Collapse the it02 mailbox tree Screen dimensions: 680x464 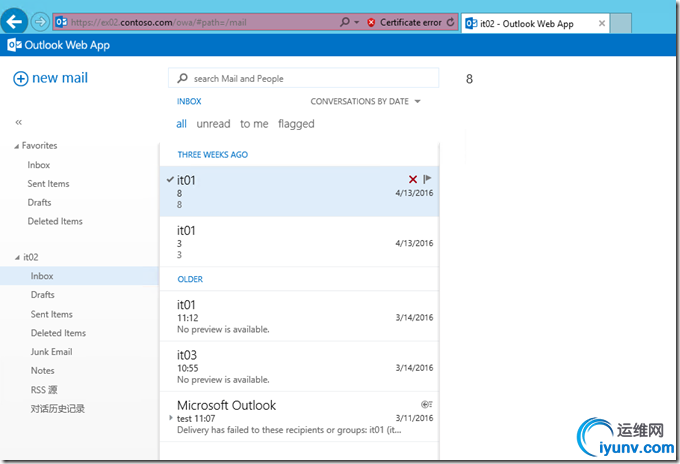17,258
